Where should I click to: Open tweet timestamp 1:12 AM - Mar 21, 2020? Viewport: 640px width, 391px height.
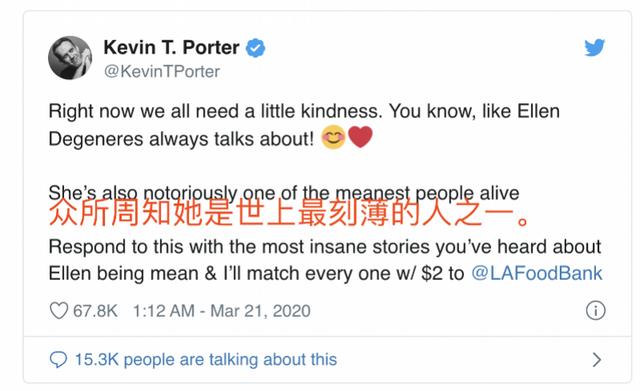222,311
